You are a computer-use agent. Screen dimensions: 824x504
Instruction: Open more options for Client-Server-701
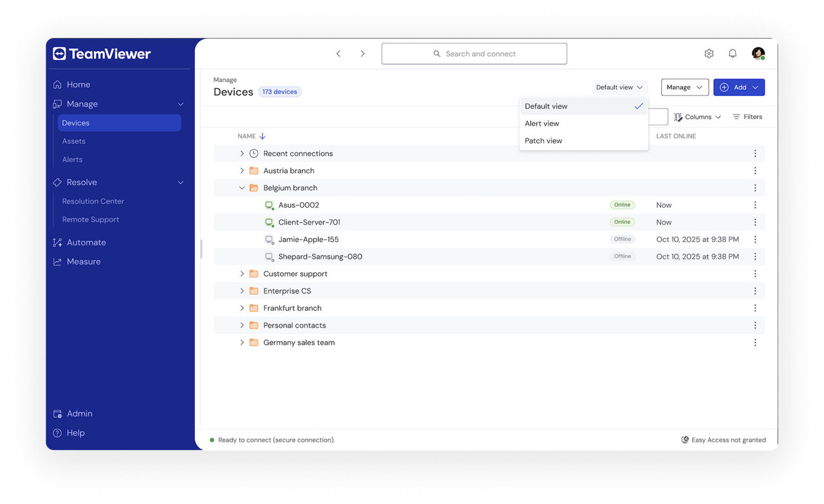(755, 223)
